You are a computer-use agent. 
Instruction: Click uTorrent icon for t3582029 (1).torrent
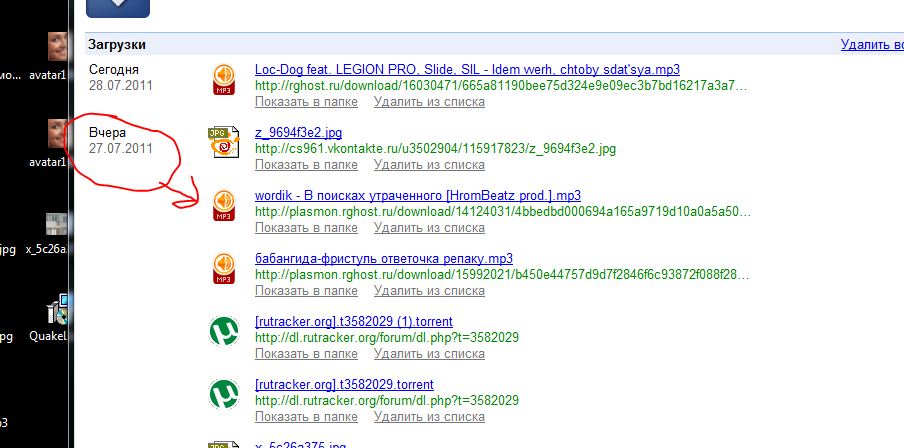(x=223, y=331)
